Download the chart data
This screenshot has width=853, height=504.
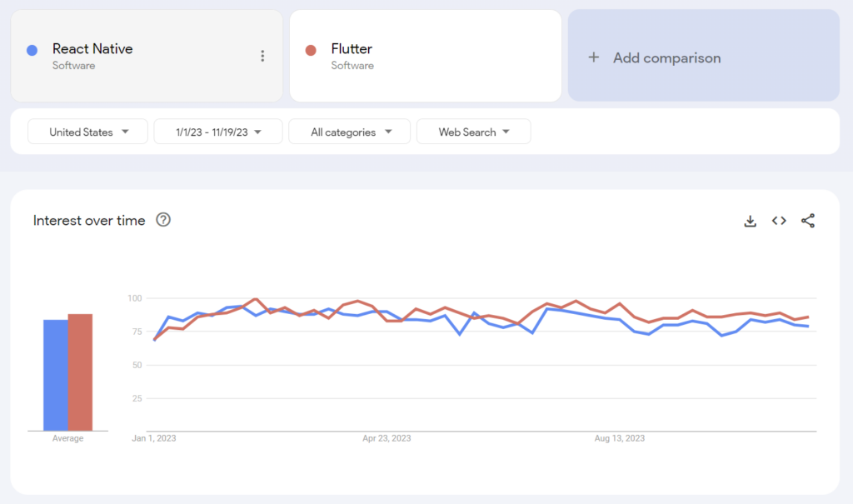(750, 221)
